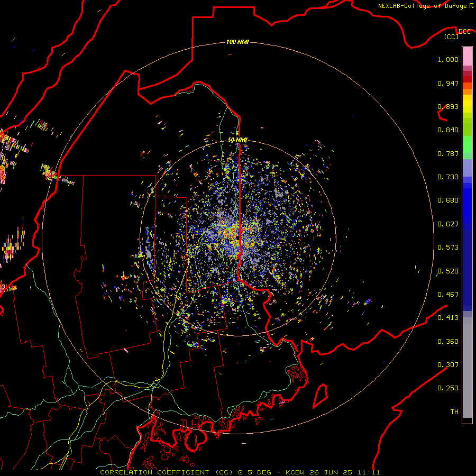Click the 0.413 legend value
Screen dimensions: 476x476
[x=448, y=318]
